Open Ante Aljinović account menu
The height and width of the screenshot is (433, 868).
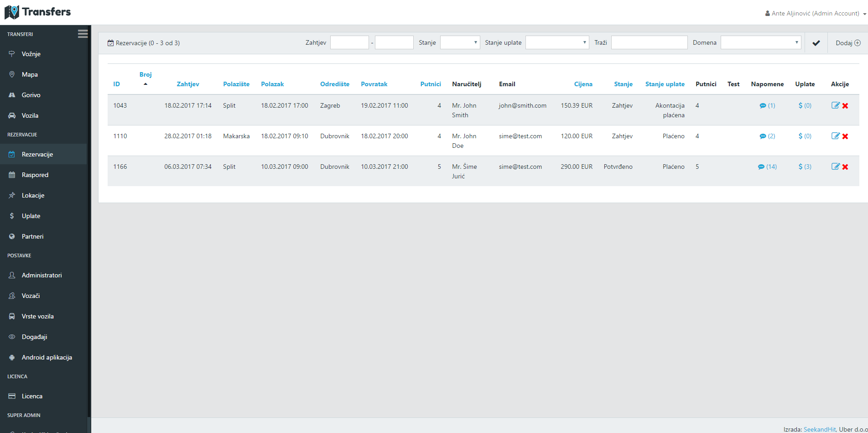point(815,13)
